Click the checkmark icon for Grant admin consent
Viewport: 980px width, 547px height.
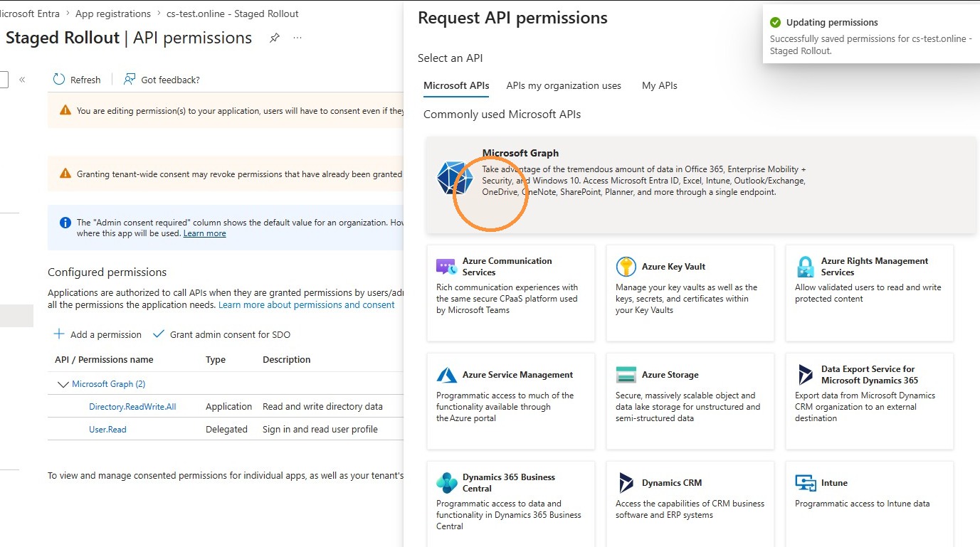tap(159, 334)
